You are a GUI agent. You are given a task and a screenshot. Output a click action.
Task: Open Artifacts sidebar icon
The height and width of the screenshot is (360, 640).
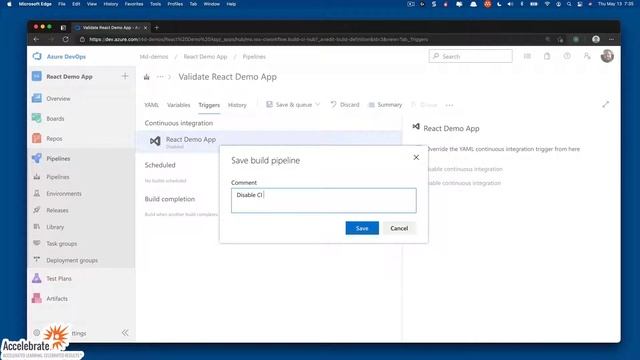[x=37, y=298]
